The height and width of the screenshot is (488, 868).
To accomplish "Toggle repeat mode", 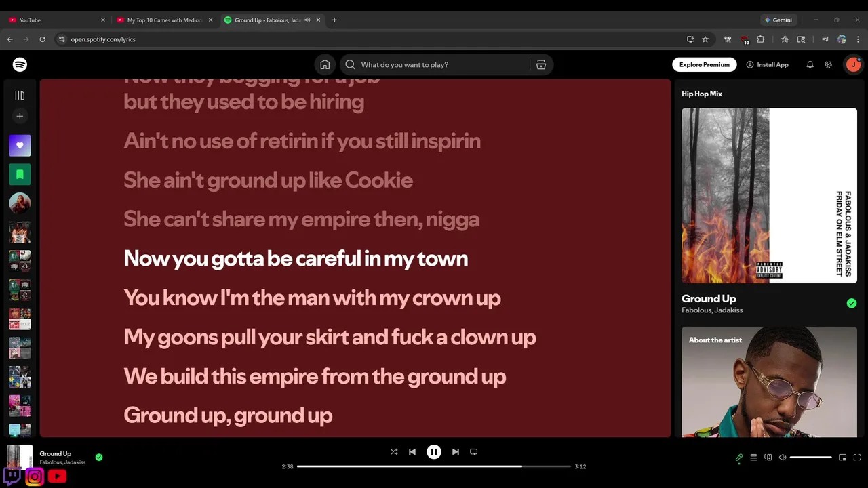I will click(x=474, y=452).
